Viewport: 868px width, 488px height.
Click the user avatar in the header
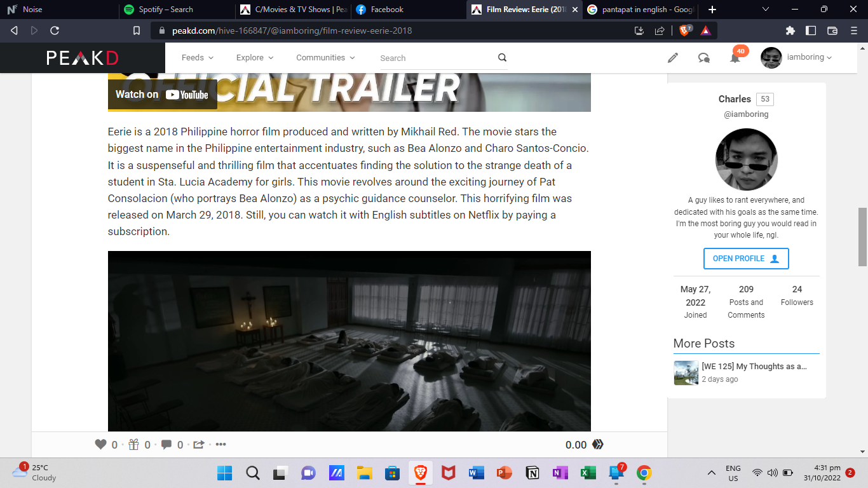tap(771, 58)
